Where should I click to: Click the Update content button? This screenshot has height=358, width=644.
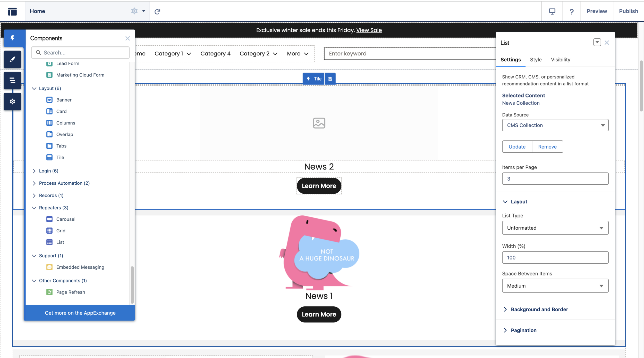517,147
